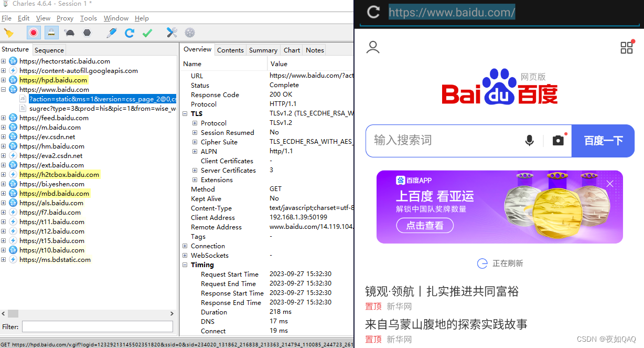
Task: Open the 镜观·领航 news headline
Action: point(442,291)
